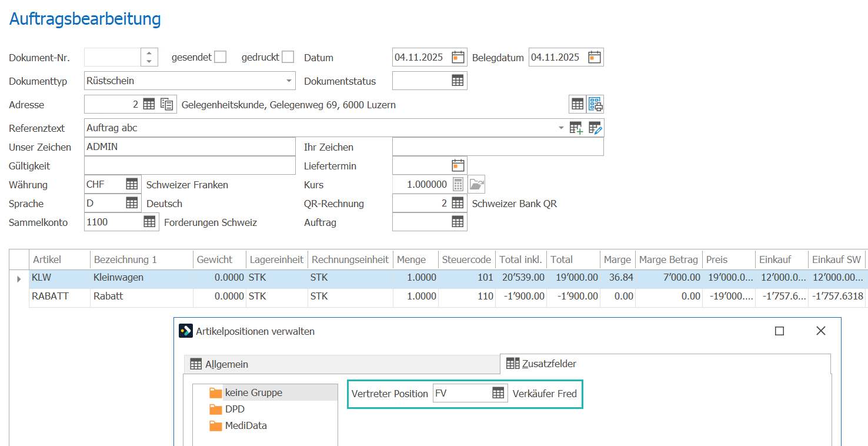This screenshot has width=868, height=446.
Task: Sort by the Menge column header
Action: (416, 259)
